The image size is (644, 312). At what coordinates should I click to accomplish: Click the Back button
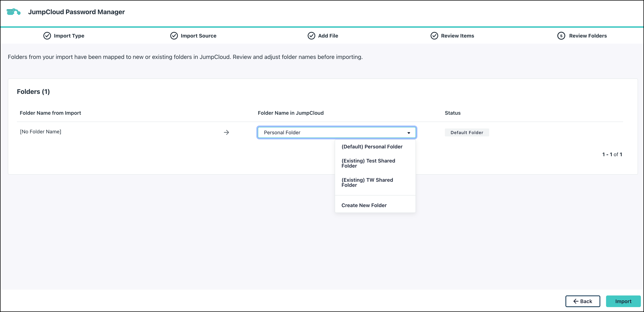[x=583, y=301]
